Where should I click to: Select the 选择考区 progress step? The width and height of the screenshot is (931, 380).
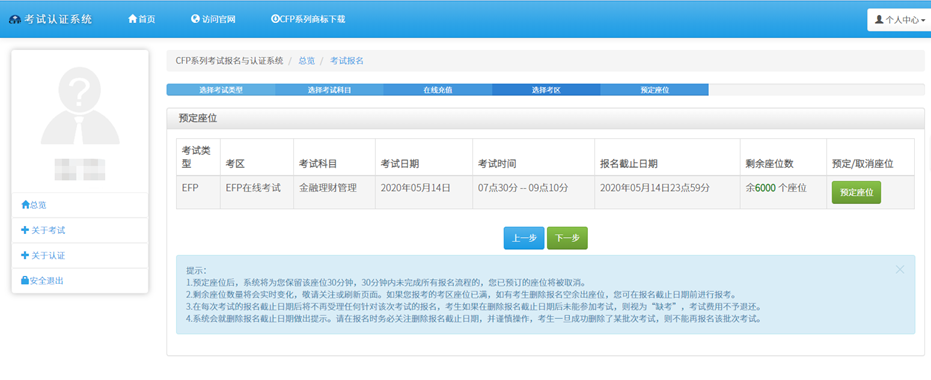[x=546, y=90]
